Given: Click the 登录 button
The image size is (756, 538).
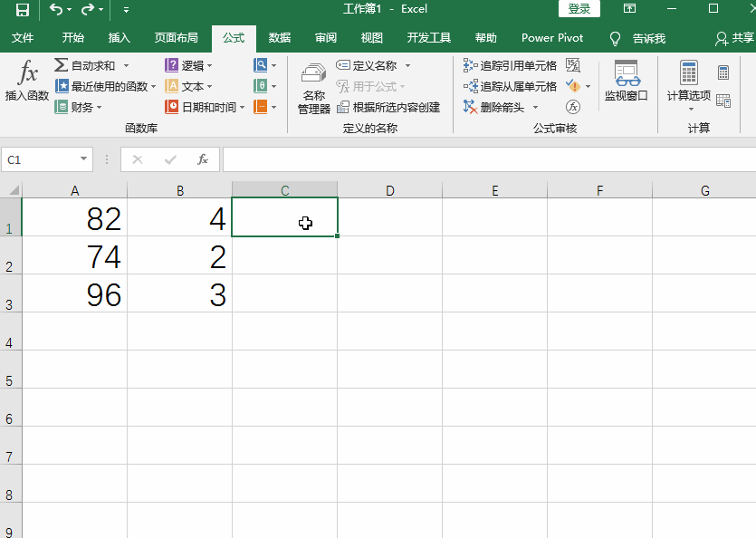Looking at the screenshot, I should pos(579,8).
